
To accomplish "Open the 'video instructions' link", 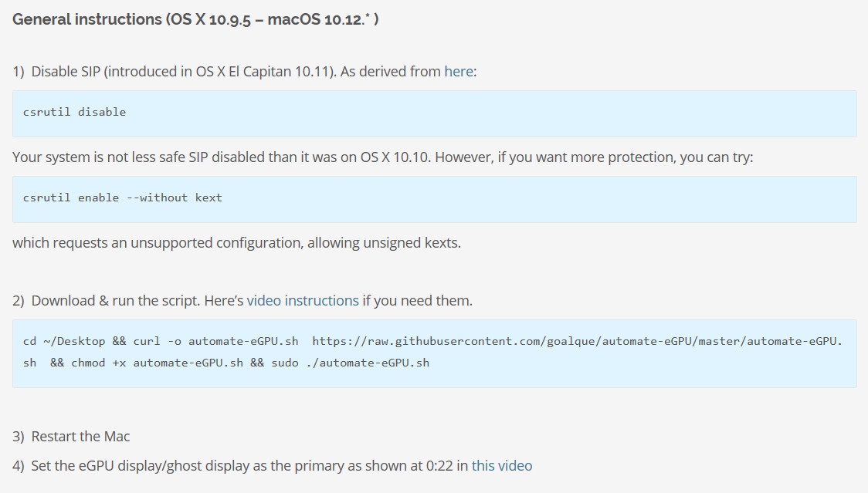I will (x=303, y=300).
